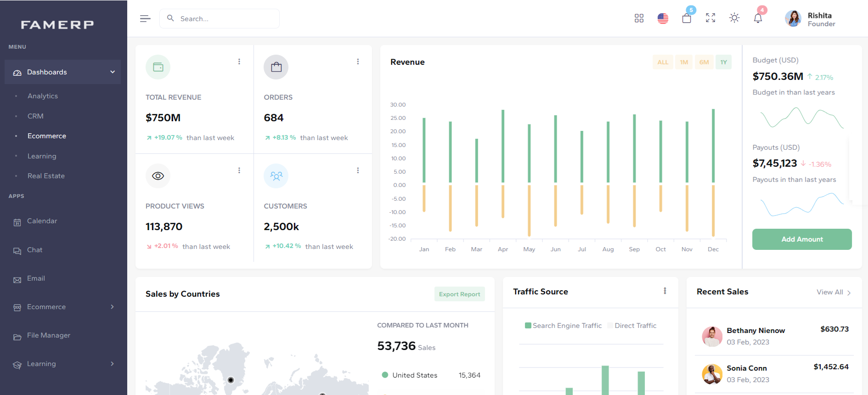The image size is (868, 395).
Task: Toggle Search Engine Traffic legend series
Action: (563, 326)
